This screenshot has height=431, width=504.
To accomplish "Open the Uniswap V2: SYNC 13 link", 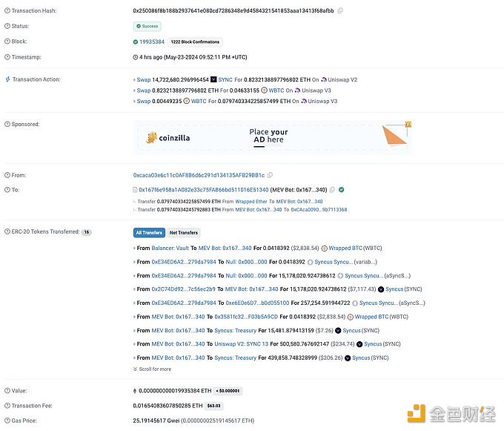I will point(241,343).
